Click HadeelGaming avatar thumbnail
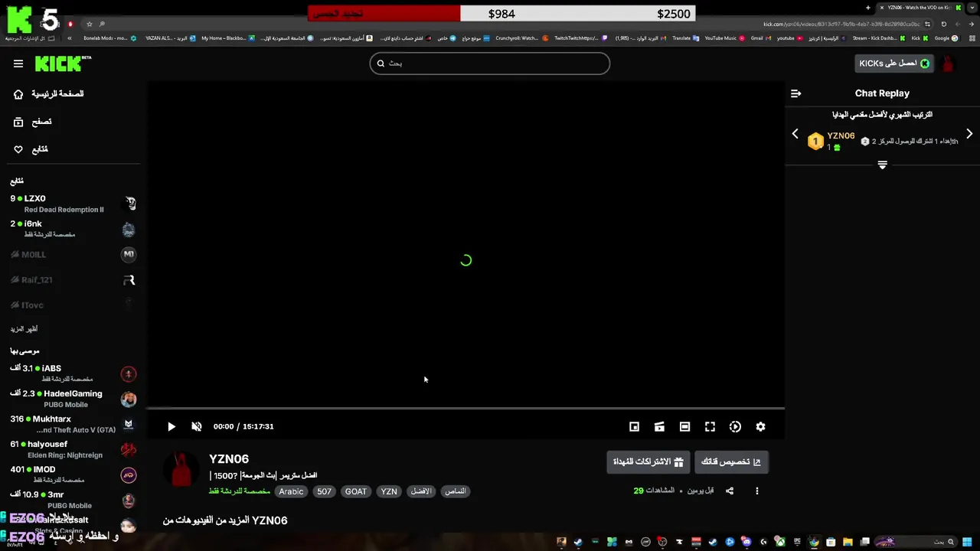This screenshot has width=980, height=551. [x=129, y=399]
